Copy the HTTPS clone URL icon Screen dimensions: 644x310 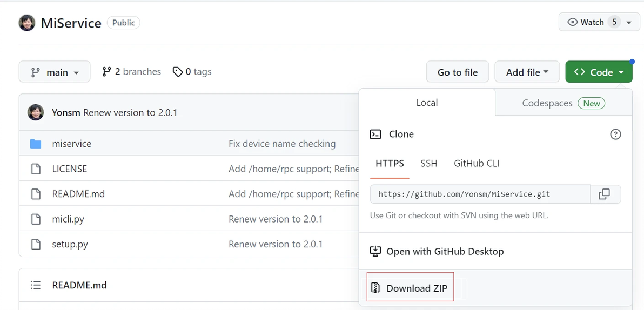tap(604, 194)
